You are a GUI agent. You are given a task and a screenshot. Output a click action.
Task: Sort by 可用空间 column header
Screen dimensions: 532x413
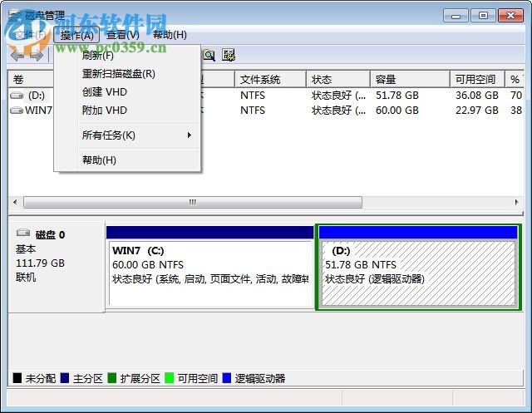point(477,79)
